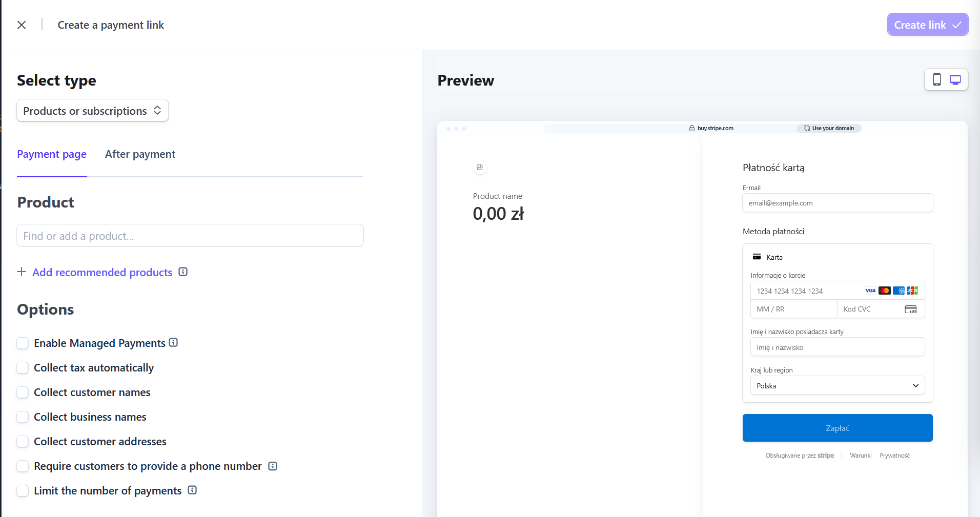Viewport: 980px width, 517px height.
Task: Open info icon next to Limit the number of payments
Action: (192, 490)
